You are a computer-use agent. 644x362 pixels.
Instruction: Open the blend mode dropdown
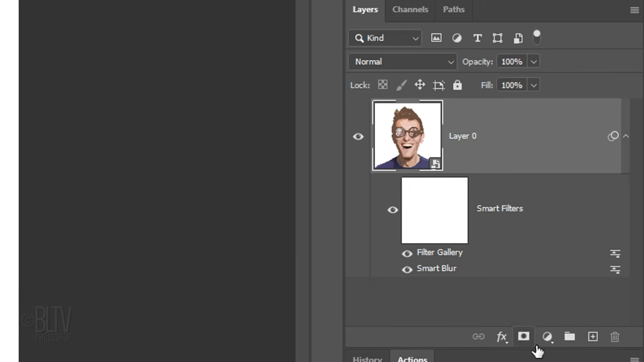(403, 61)
